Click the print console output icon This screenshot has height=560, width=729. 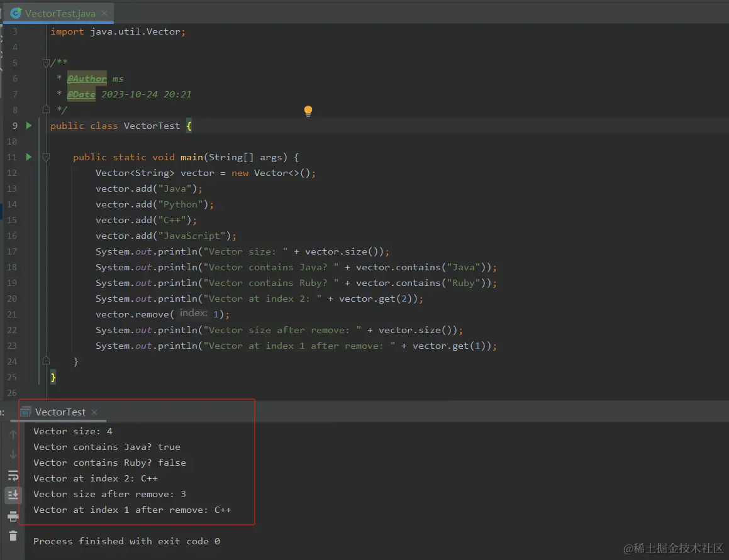(x=13, y=516)
